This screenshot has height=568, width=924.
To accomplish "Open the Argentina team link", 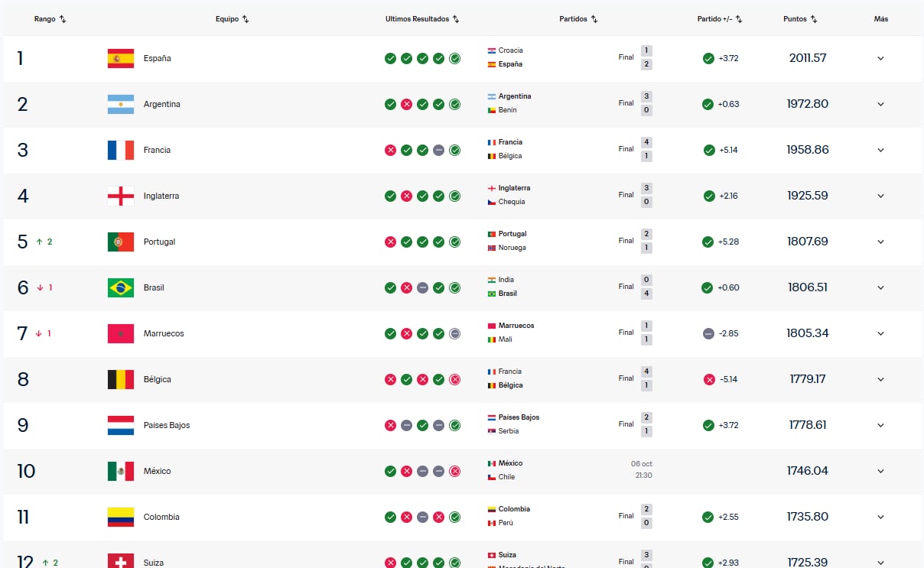I will point(162,104).
